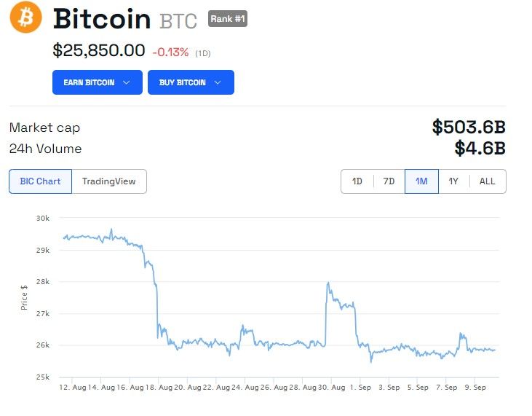Click the 30k y-axis price label

click(x=43, y=218)
